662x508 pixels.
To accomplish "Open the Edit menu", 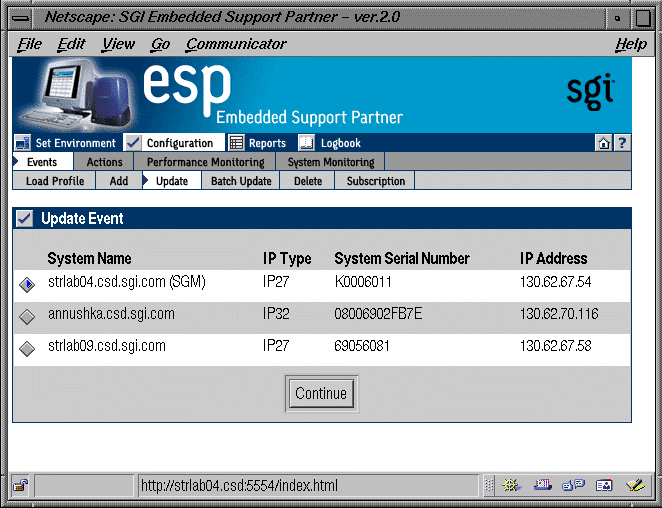I will (x=71, y=44).
